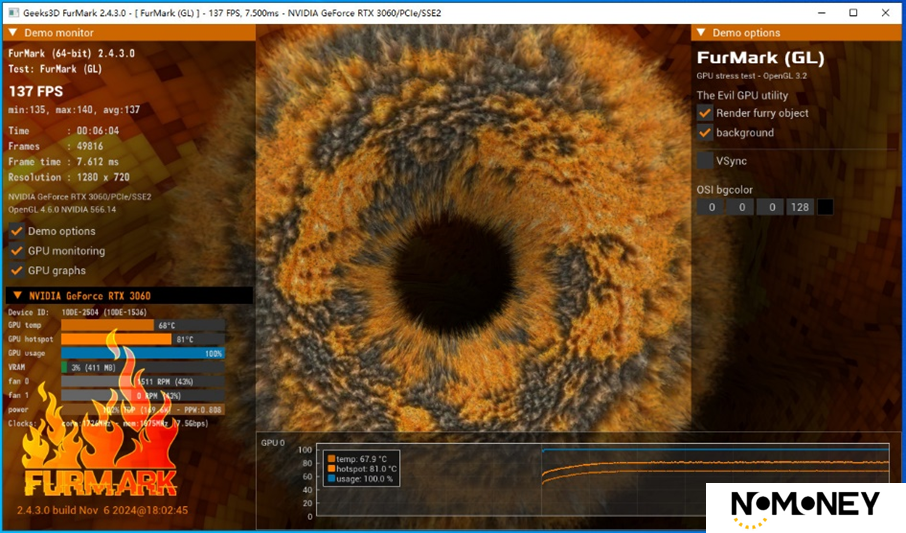906x533 pixels.
Task: Disable the background checkbox
Action: pyautogui.click(x=705, y=133)
